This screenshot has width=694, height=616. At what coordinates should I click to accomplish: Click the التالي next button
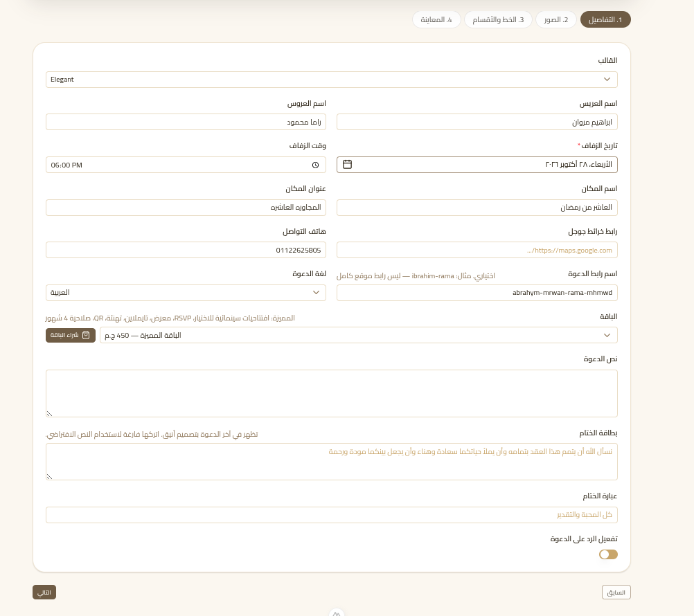[44, 592]
